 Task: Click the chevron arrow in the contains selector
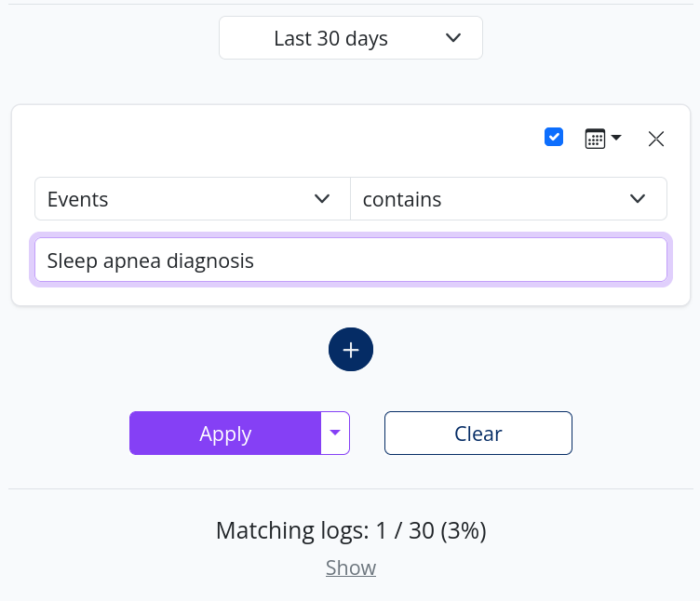pos(638,199)
